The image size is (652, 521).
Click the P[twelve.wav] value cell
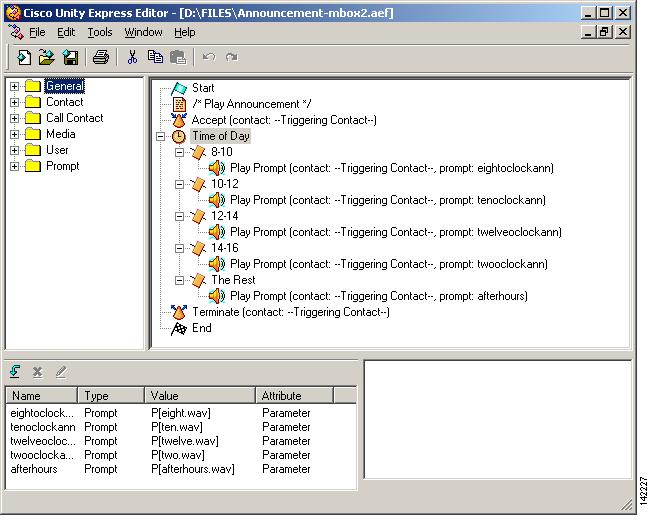185,441
